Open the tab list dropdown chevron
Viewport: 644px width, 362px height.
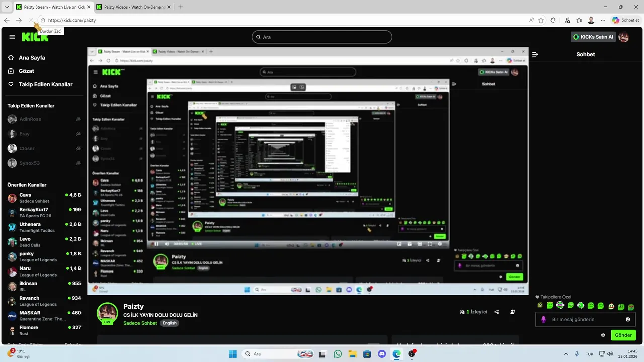(x=6, y=7)
